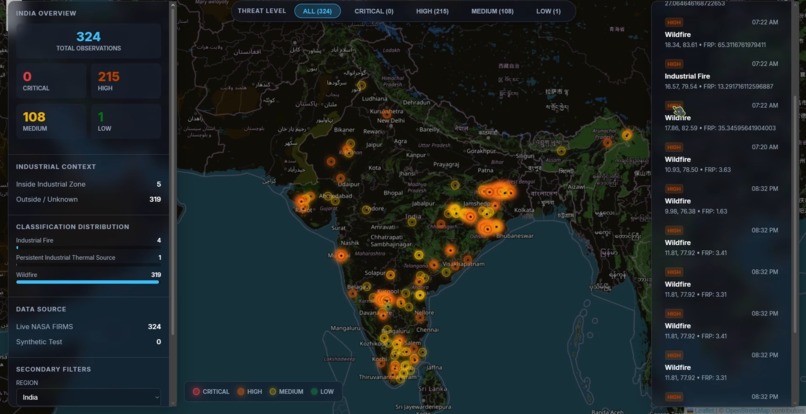Click the yellow fire marker north of Ludhiana

pyautogui.click(x=361, y=85)
